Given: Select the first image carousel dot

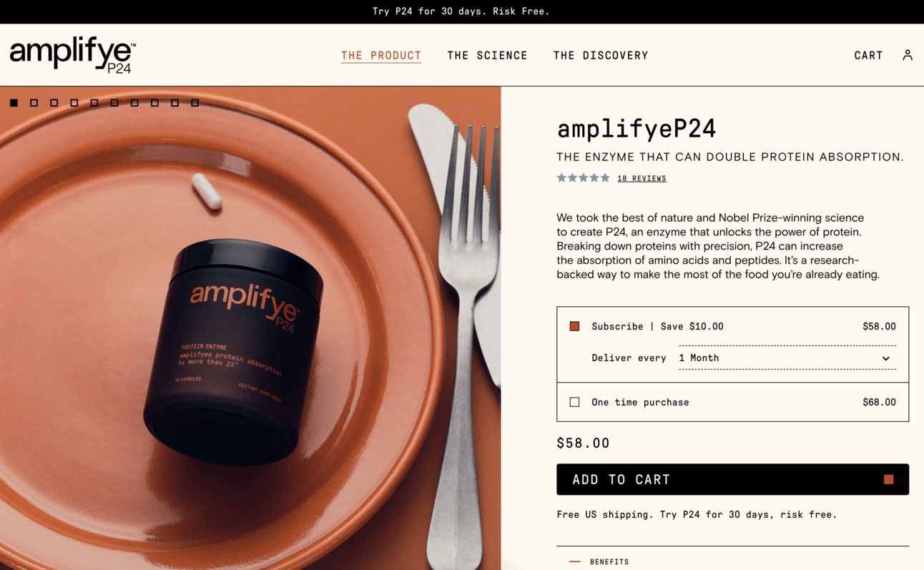Looking at the screenshot, I should (14, 103).
